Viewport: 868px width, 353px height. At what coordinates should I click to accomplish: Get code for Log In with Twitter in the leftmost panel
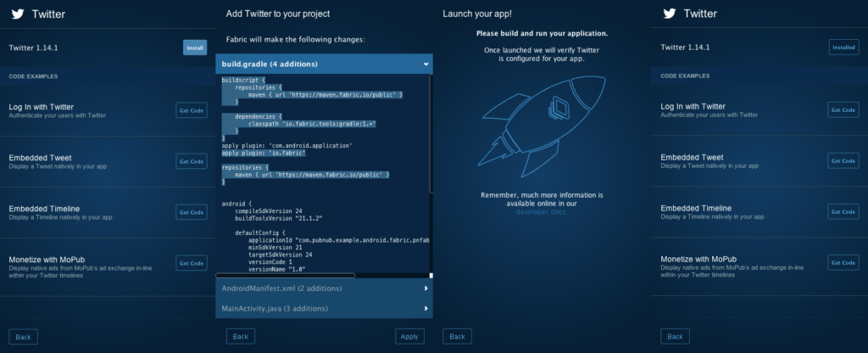(x=191, y=110)
